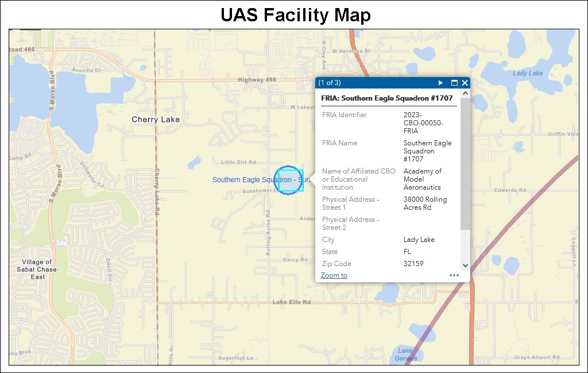Click the Lake Geneva label on map
Image resolution: width=588 pixels, height=373 pixels.
coord(405,355)
